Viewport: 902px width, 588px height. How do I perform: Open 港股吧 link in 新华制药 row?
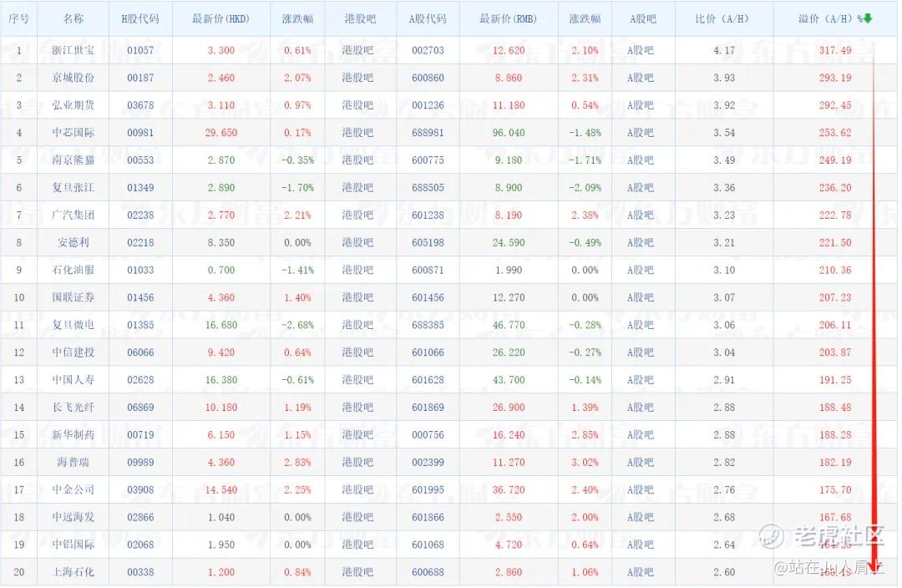(357, 434)
